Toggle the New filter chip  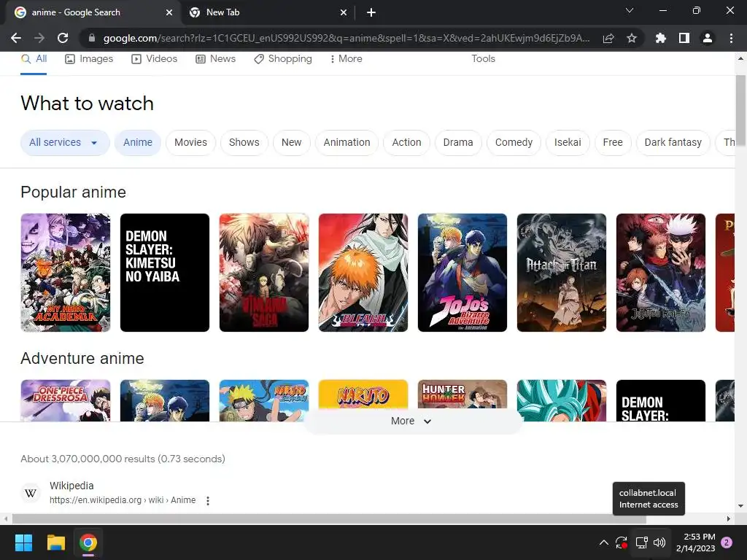pyautogui.click(x=291, y=142)
